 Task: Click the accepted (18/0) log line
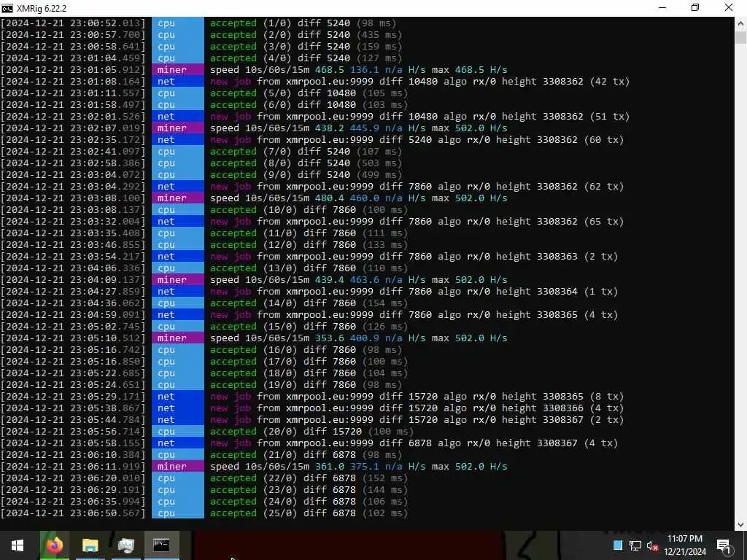click(204, 373)
